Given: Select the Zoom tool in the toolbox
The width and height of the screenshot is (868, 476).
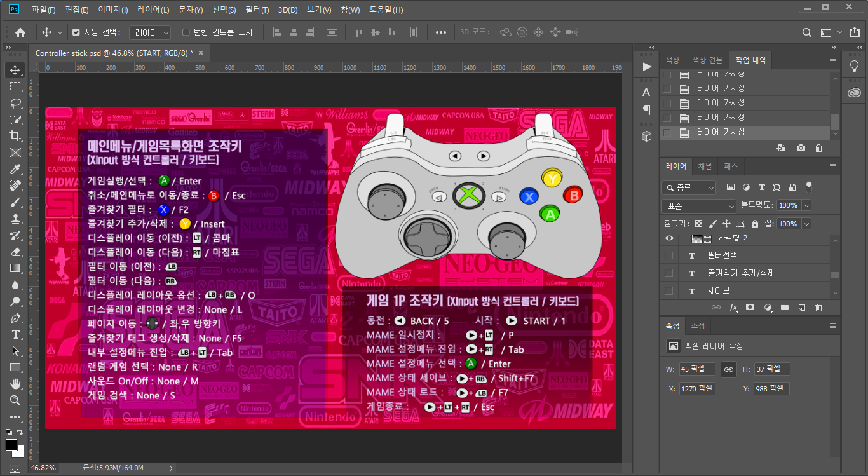Looking at the screenshot, I should (x=15, y=400).
